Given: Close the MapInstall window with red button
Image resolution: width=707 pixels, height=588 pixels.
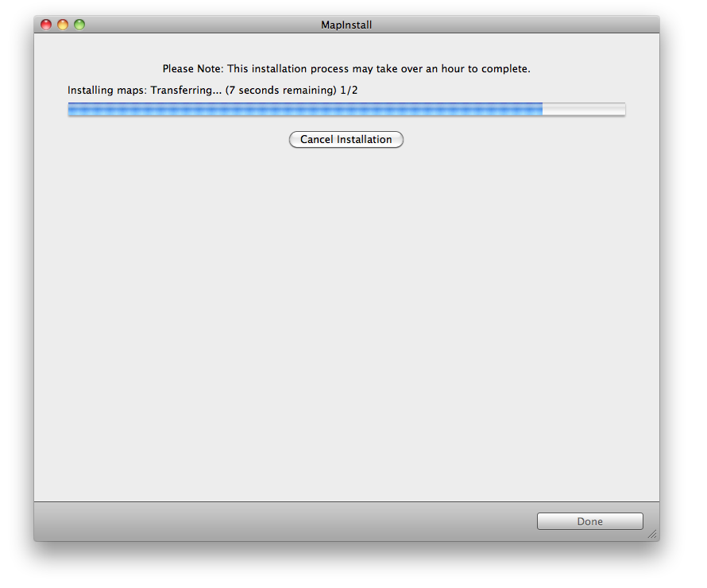Looking at the screenshot, I should [46, 25].
